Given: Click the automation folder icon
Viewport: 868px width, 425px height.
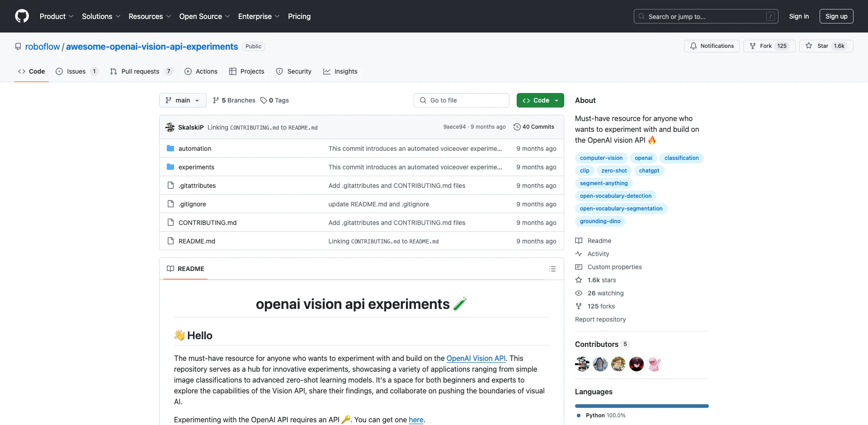Looking at the screenshot, I should (170, 148).
